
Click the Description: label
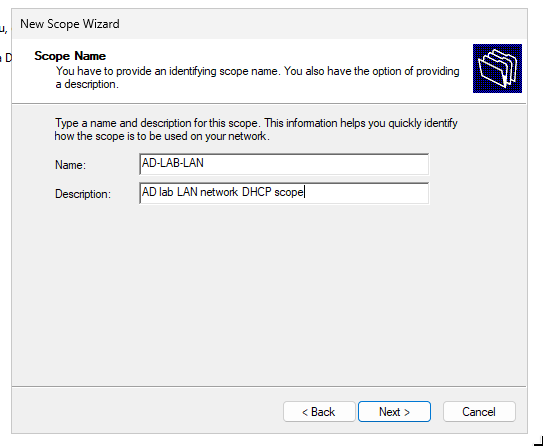click(x=83, y=194)
